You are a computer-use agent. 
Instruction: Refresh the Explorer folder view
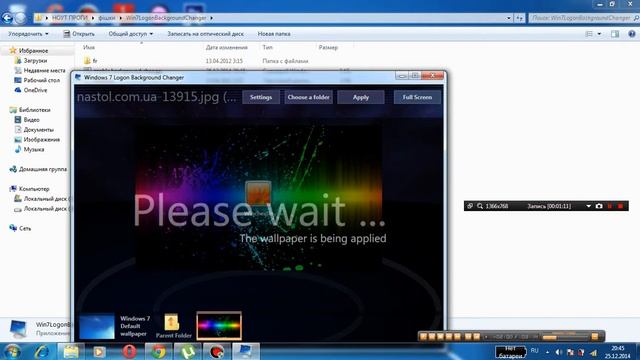click(520, 18)
